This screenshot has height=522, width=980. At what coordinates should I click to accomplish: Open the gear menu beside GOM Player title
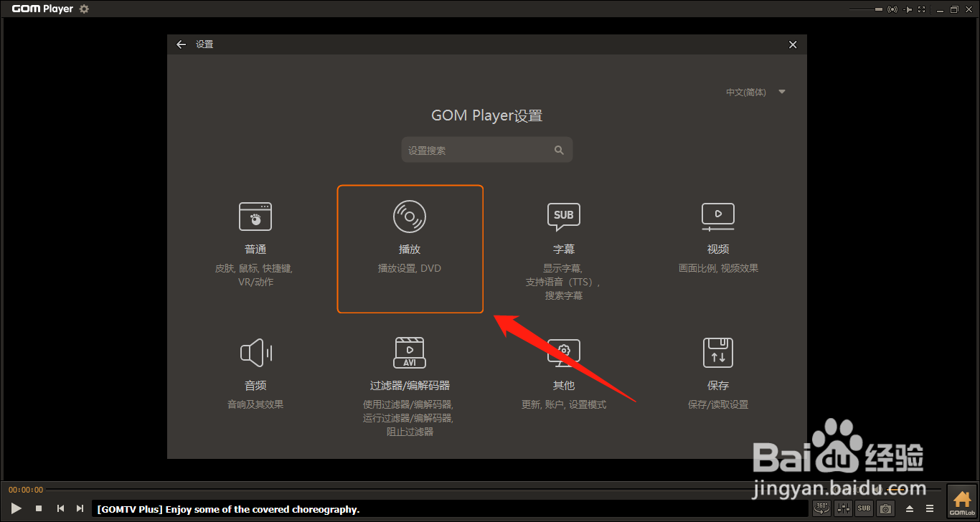point(84,9)
